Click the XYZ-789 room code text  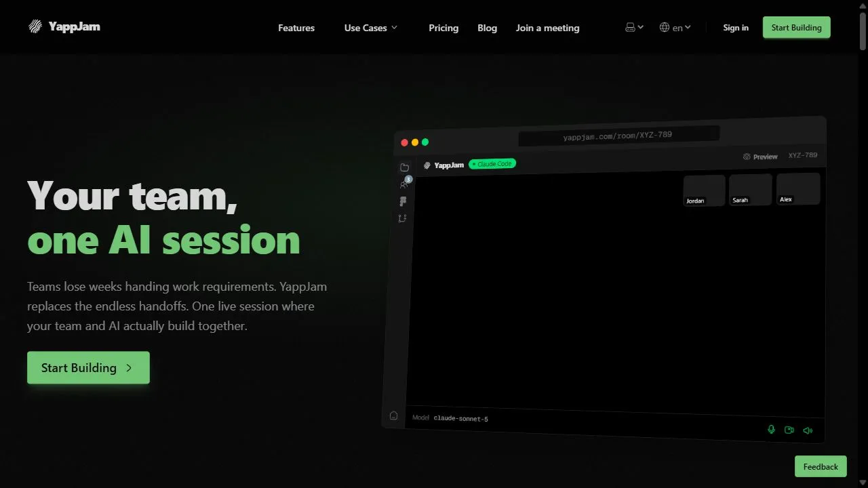click(803, 155)
